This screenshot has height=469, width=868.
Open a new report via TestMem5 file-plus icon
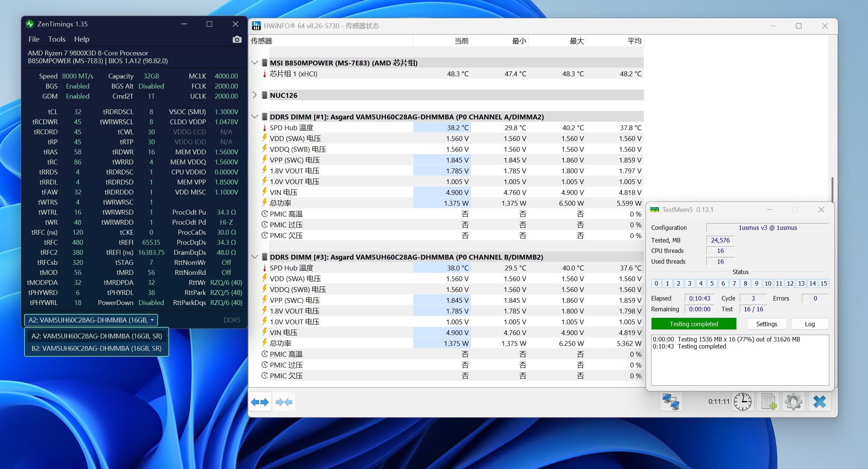point(768,402)
